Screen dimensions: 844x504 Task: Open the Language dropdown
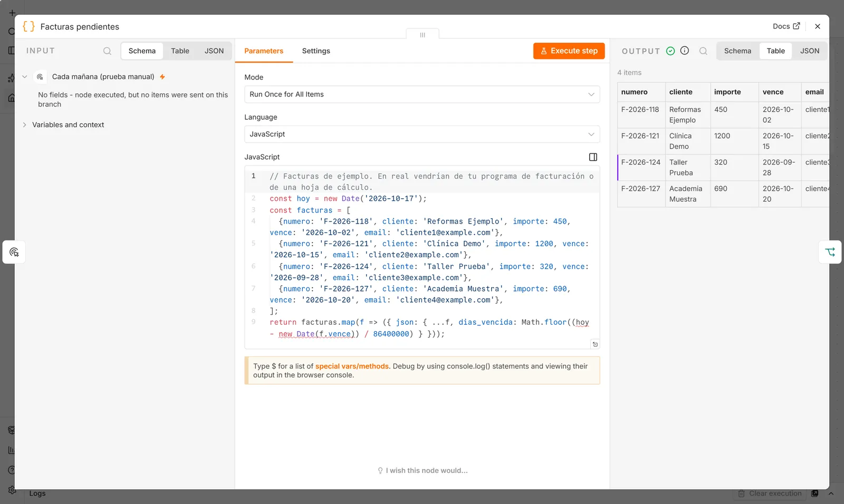(422, 134)
